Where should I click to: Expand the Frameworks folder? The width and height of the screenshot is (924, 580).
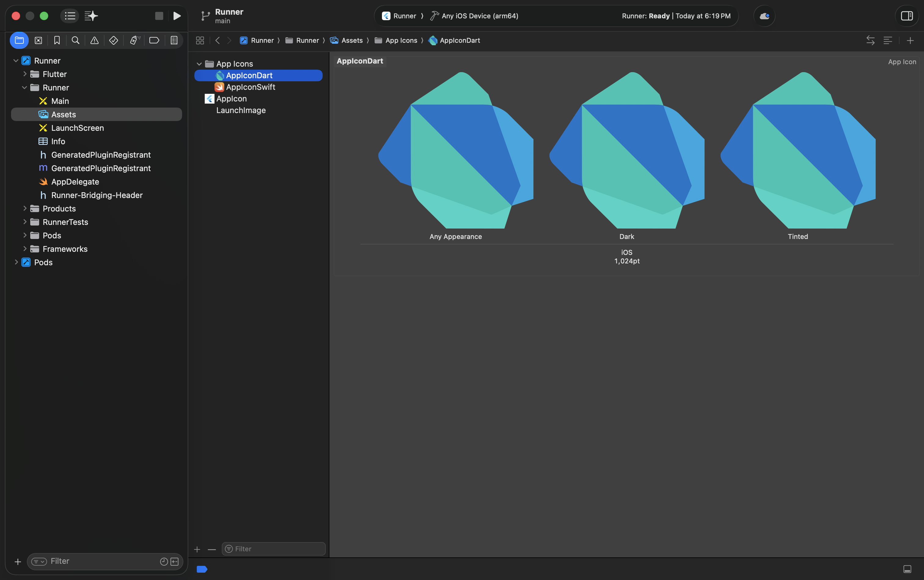pyautogui.click(x=24, y=248)
